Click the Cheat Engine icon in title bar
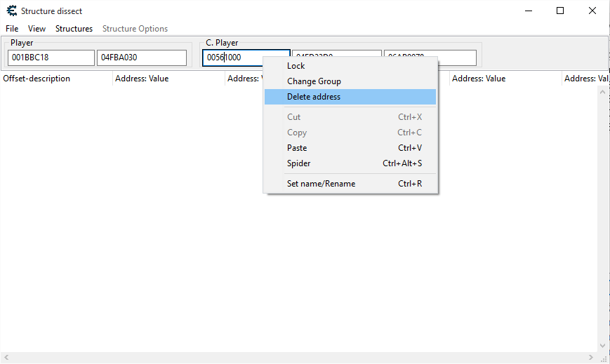 (11, 11)
